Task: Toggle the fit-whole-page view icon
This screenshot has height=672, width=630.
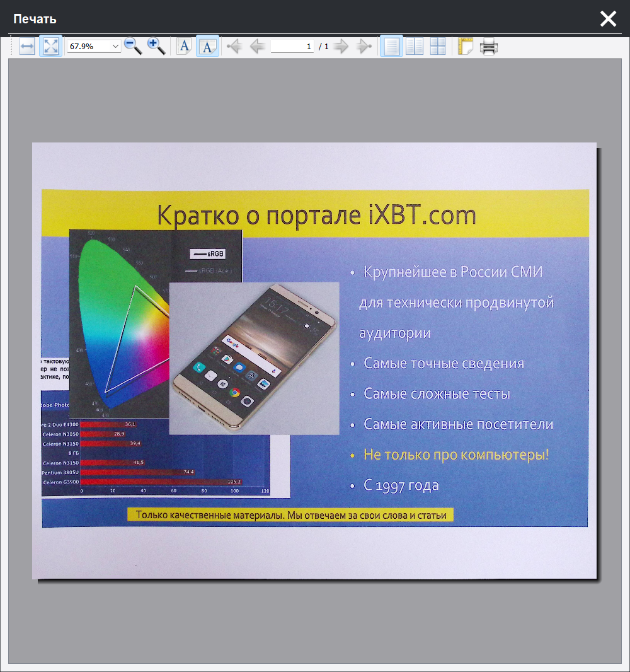Action: tap(50, 46)
